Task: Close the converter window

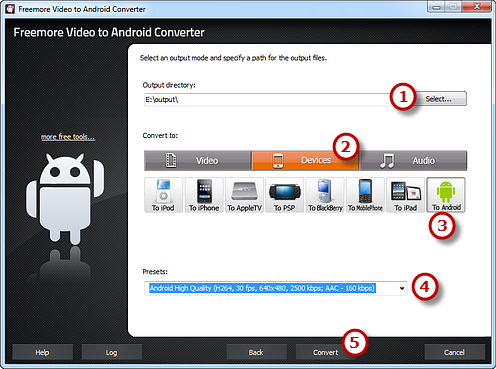Action: tap(477, 7)
